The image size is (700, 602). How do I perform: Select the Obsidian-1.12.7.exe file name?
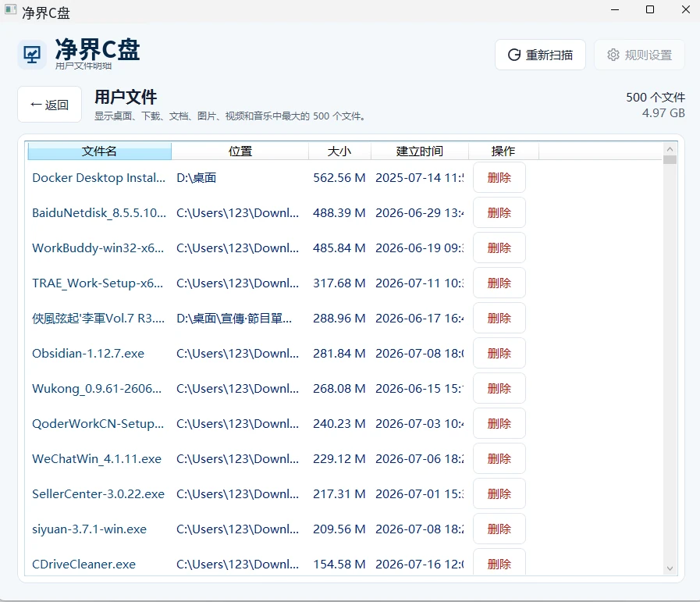click(x=88, y=353)
